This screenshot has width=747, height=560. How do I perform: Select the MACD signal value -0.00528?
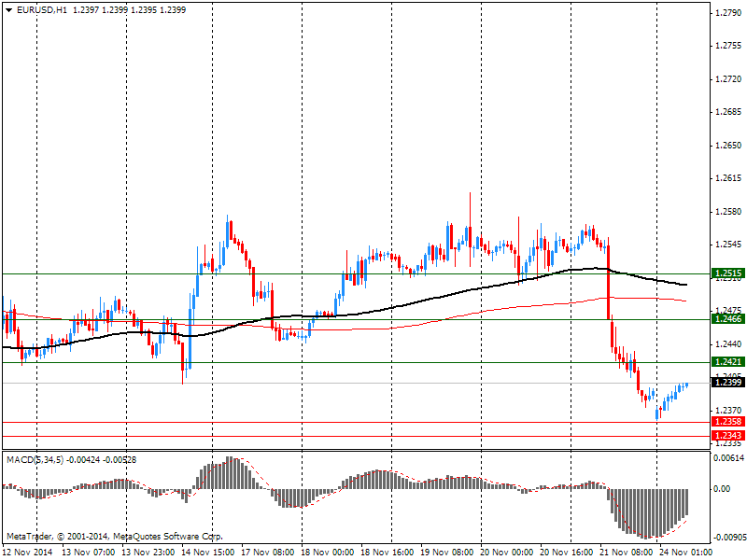[120, 460]
